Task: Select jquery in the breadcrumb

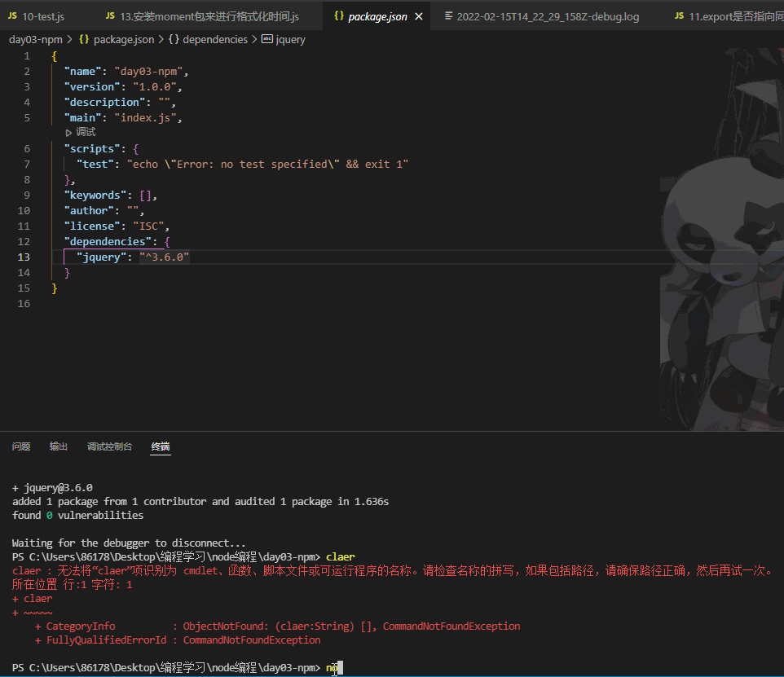Action: (x=290, y=39)
